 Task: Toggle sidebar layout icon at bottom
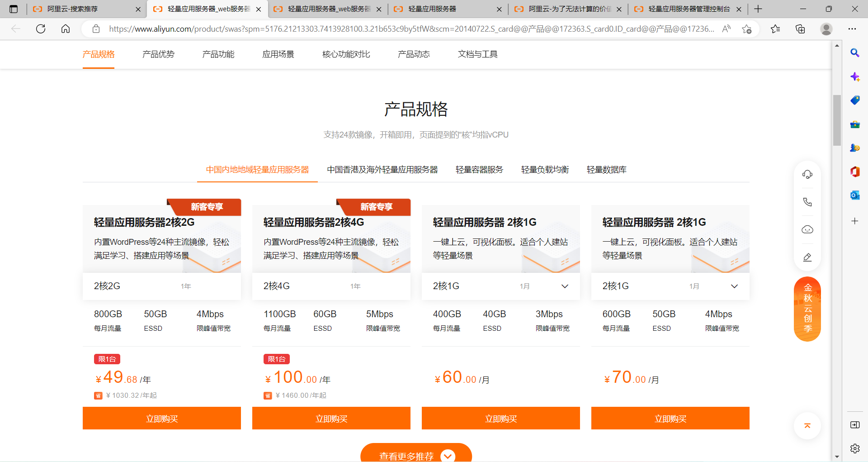[x=855, y=424]
